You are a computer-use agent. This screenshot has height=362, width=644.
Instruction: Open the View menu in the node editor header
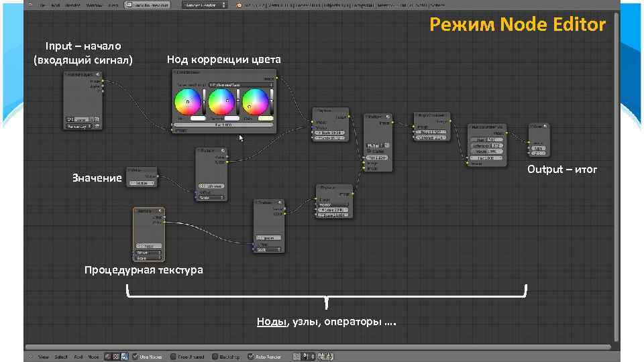(43, 357)
